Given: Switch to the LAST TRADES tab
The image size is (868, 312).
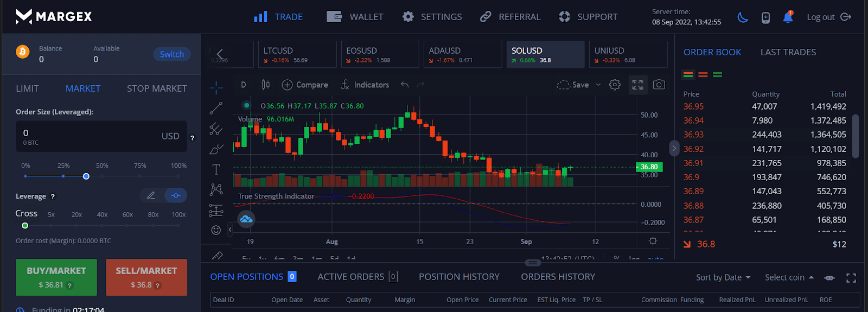Looking at the screenshot, I should coord(788,52).
